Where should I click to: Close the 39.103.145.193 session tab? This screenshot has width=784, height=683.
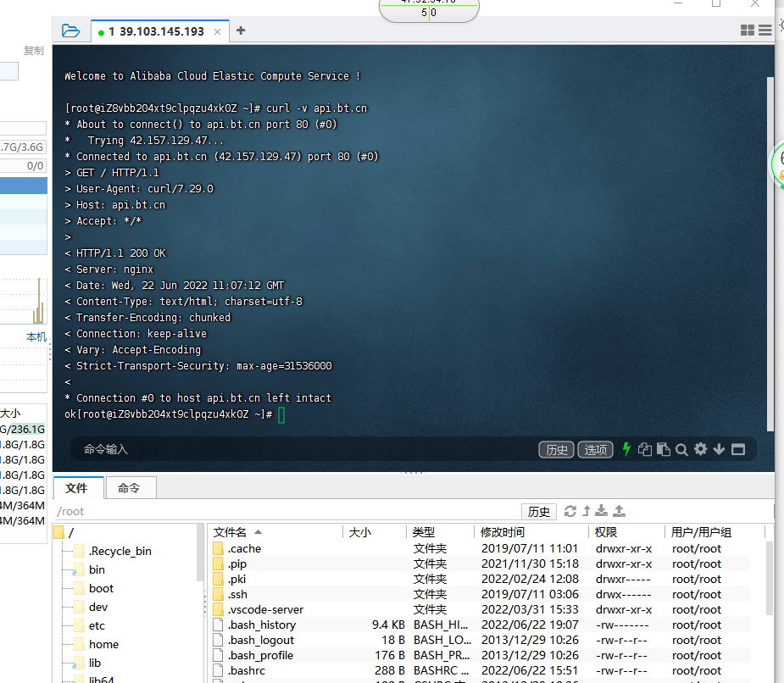coord(217,32)
